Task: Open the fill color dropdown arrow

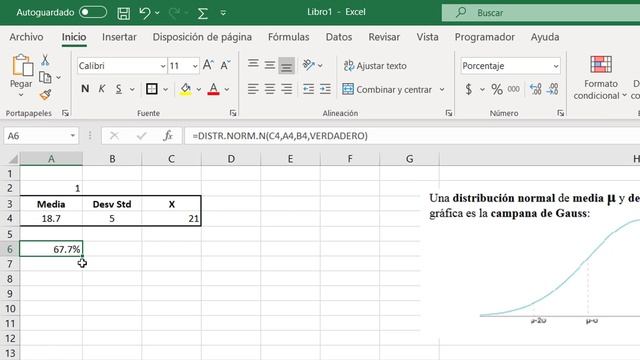Action: tap(198, 89)
